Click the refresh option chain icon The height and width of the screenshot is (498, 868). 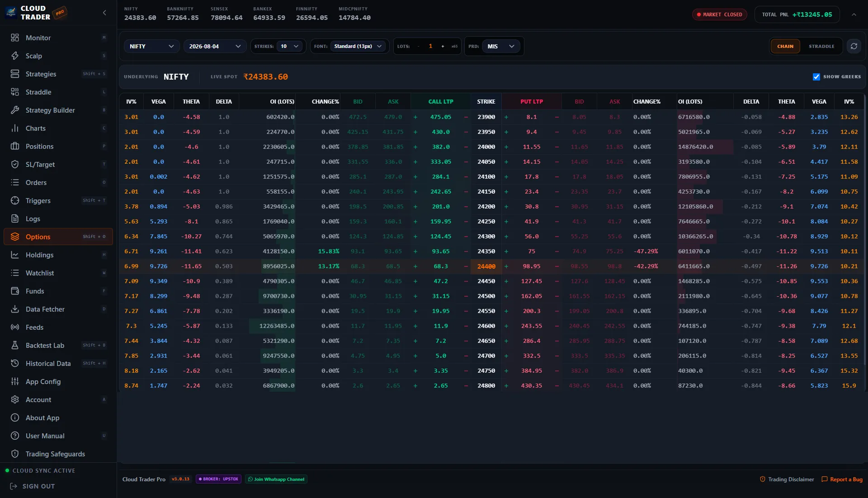coord(854,46)
